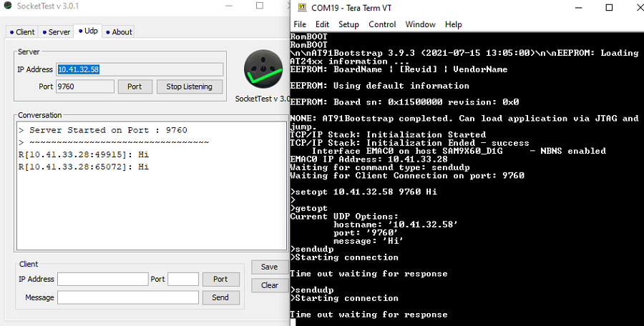Viewport: 644px width, 326px height.
Task: Open the Edit menu in Tera Term
Action: tap(322, 24)
